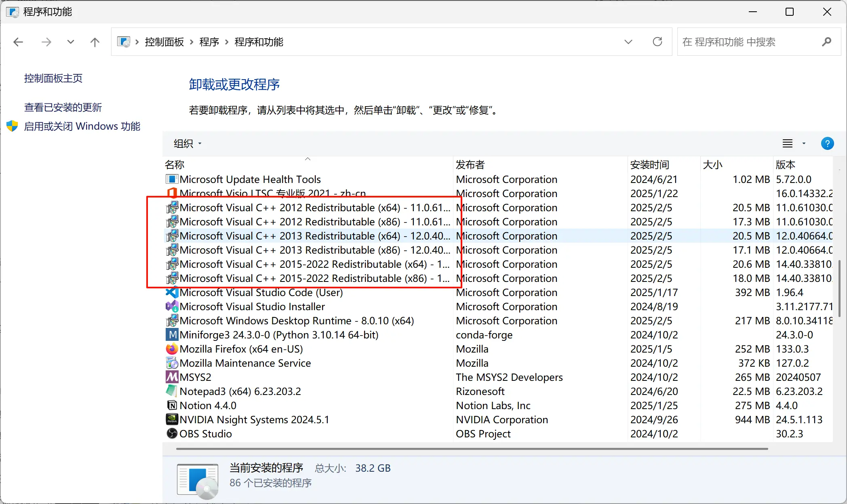The height and width of the screenshot is (504, 847).
Task: Open the 组织 dropdown menu
Action: (x=188, y=143)
